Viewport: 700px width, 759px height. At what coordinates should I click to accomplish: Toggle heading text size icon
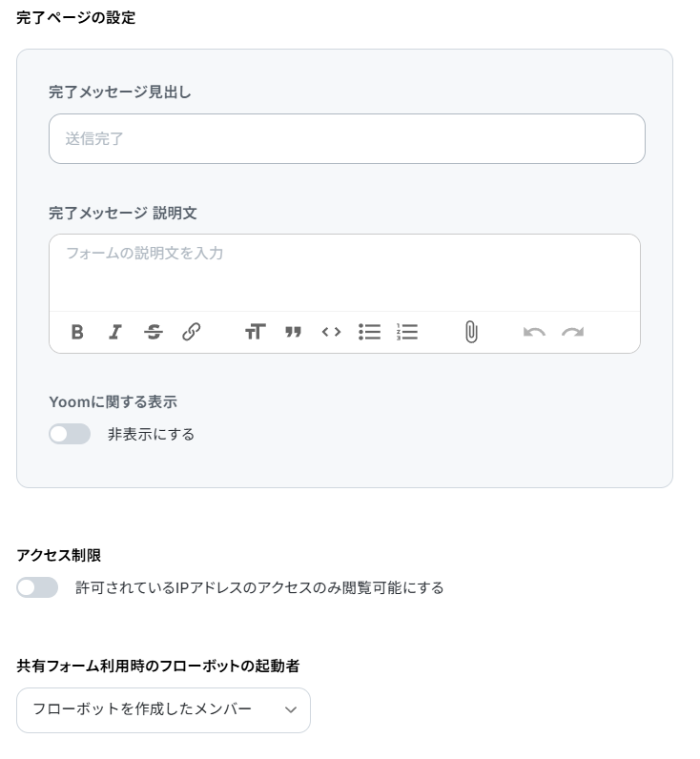(x=256, y=333)
